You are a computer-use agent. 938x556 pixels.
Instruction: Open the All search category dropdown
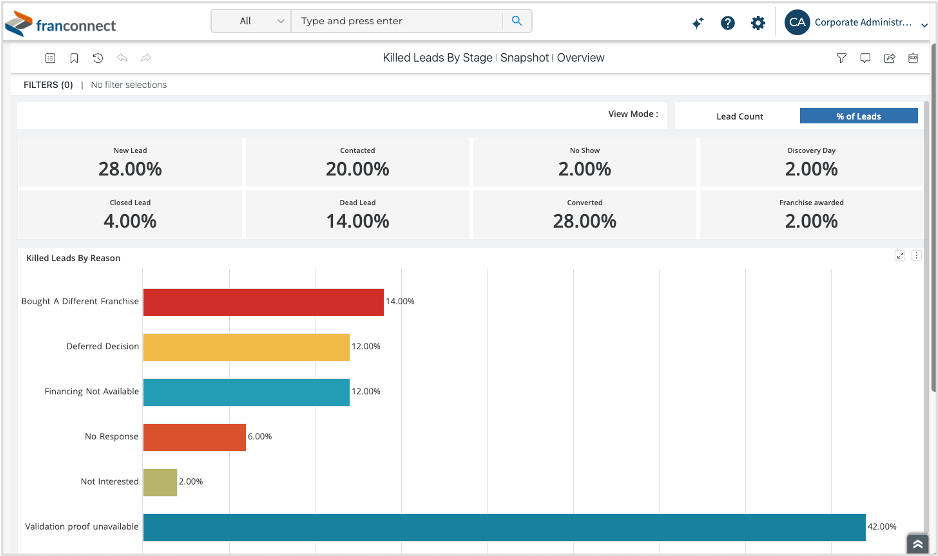pos(251,21)
